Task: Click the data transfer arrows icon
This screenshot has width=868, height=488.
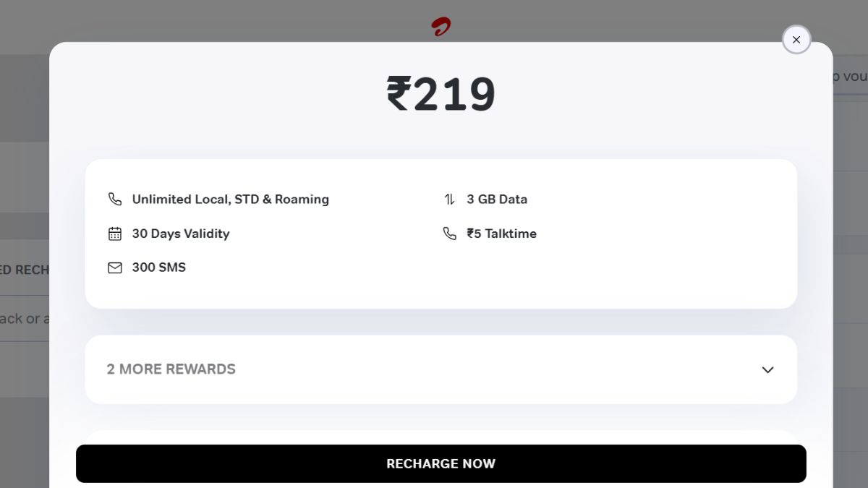Action: coord(449,200)
